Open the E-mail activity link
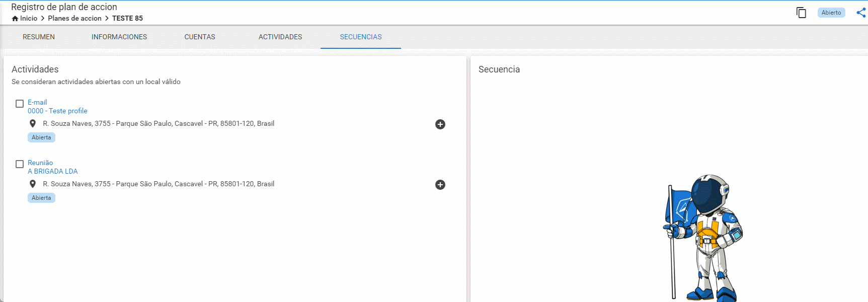 [37, 102]
